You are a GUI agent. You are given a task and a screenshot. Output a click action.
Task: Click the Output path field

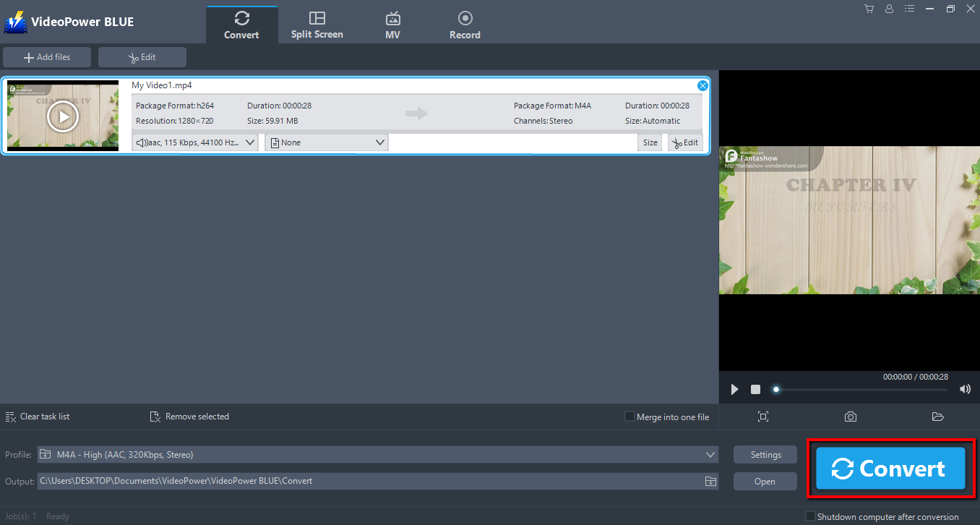378,481
